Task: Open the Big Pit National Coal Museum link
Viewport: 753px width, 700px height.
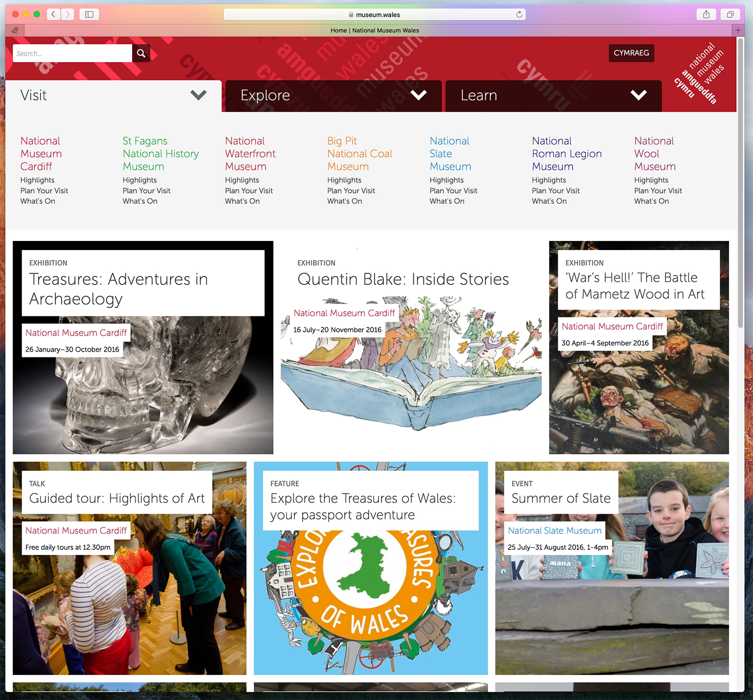Action: coord(360,153)
